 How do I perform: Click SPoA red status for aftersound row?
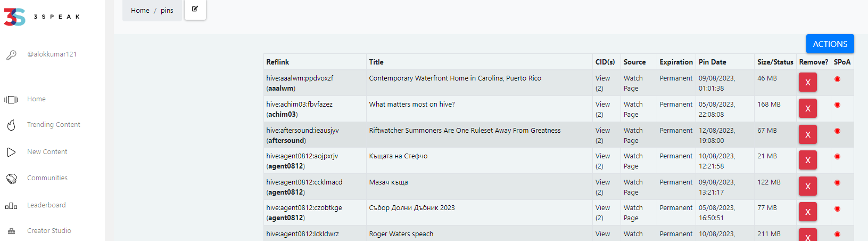[x=837, y=131]
